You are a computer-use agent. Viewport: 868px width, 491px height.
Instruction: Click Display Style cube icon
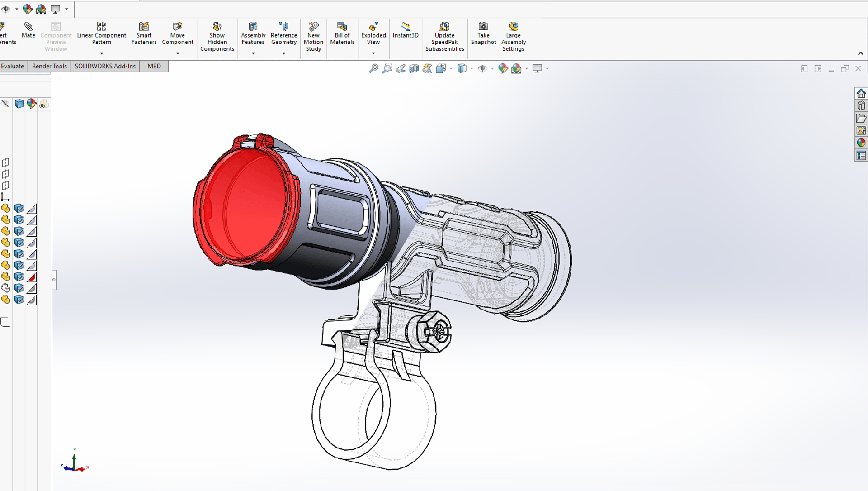coord(462,68)
